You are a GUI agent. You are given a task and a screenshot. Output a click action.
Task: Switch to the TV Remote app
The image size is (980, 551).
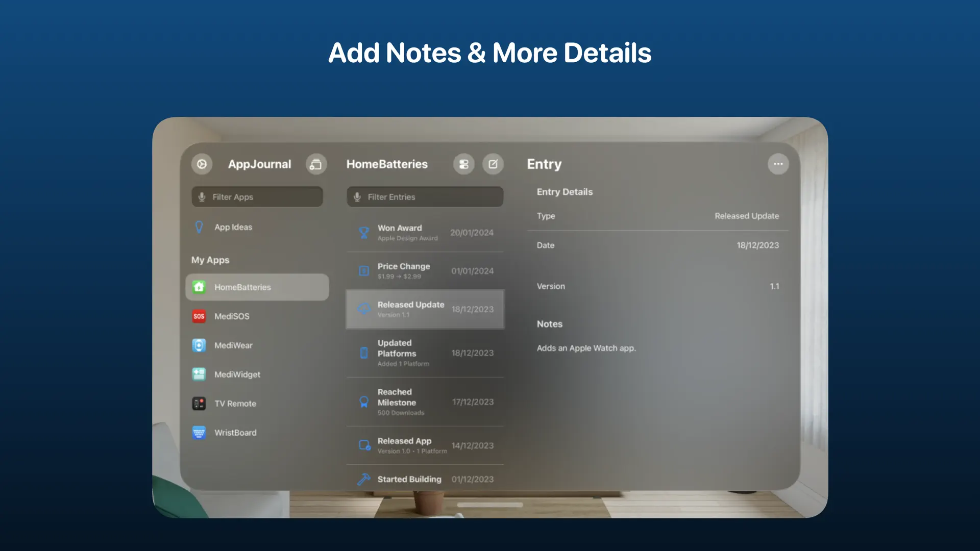(x=235, y=404)
